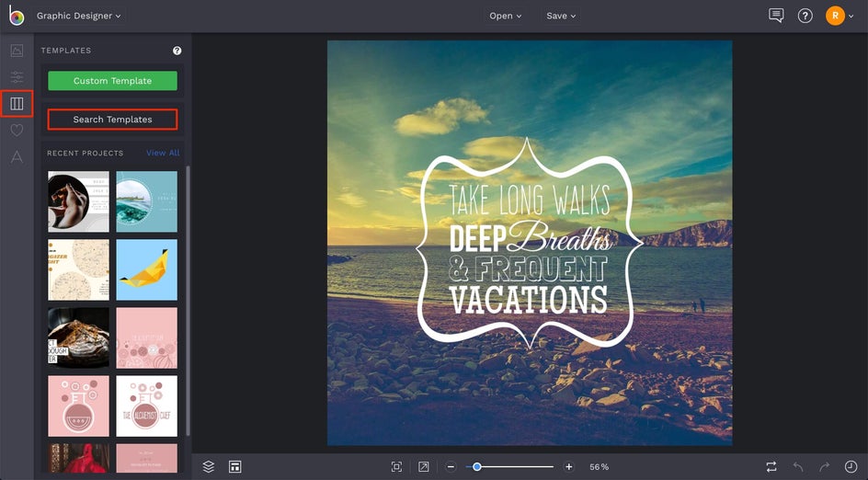
Task: Click the fit to screen icon
Action: [396, 467]
